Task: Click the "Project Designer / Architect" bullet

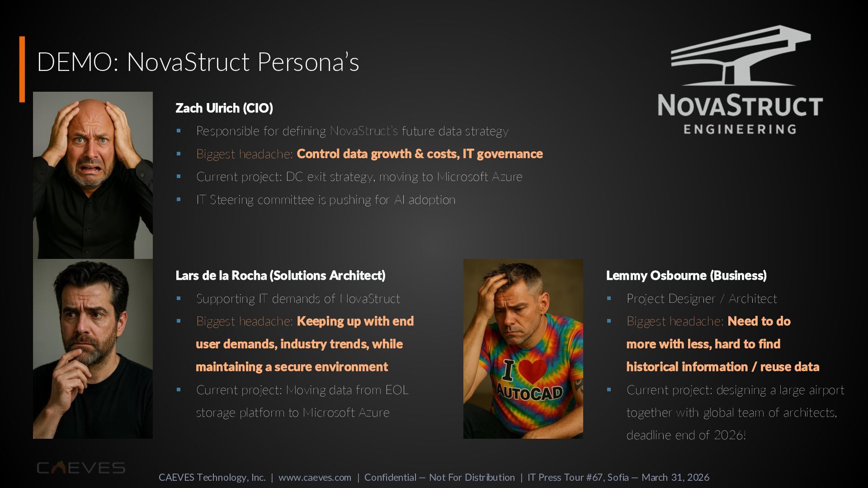Action: pos(702,299)
